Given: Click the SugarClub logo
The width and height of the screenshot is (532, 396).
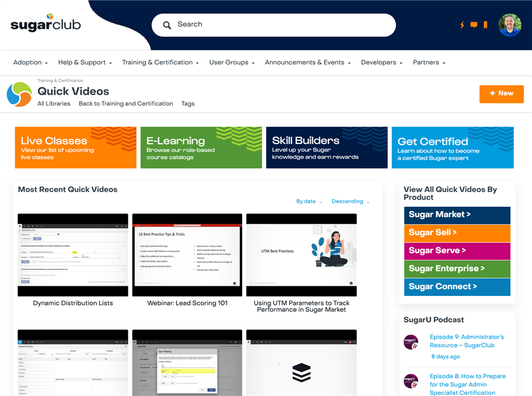Looking at the screenshot, I should [x=46, y=24].
